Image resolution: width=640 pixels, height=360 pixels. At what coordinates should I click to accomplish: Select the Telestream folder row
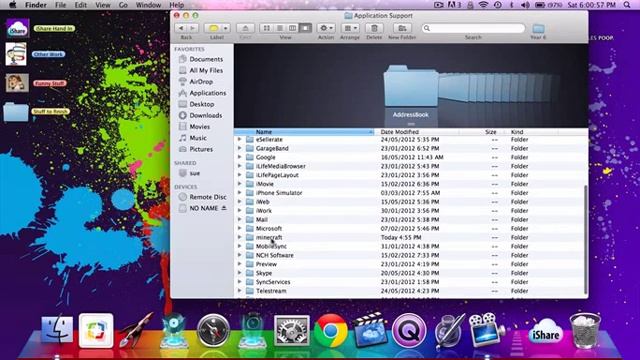409,291
